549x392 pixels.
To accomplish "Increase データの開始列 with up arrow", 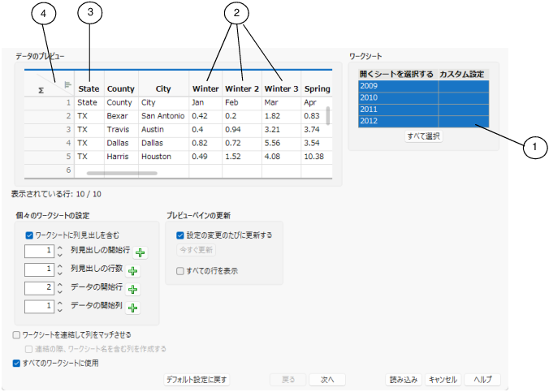I will coord(60,304).
